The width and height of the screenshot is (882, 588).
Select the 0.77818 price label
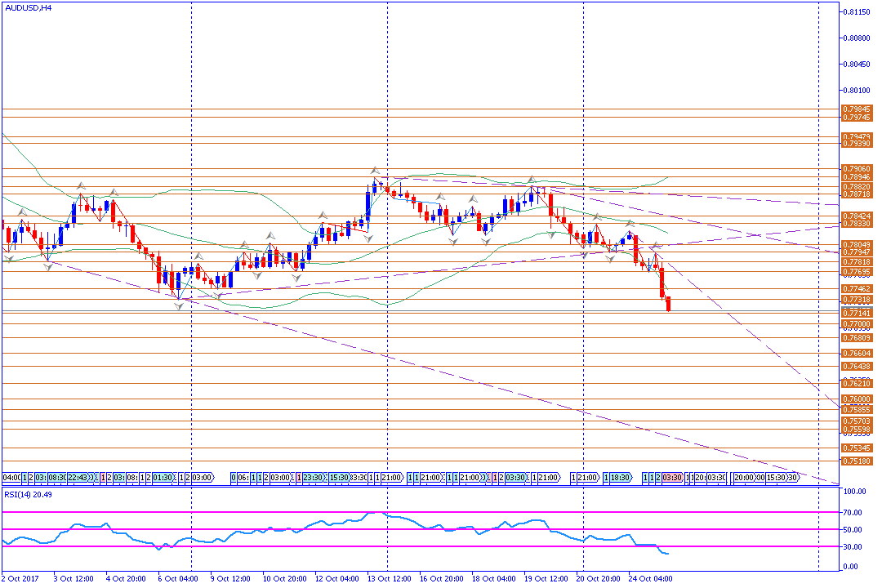857,262
